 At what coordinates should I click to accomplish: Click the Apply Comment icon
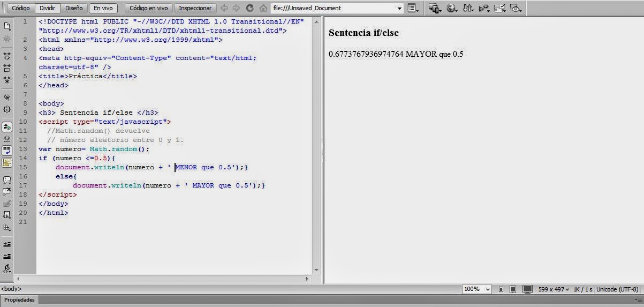[x=7, y=180]
